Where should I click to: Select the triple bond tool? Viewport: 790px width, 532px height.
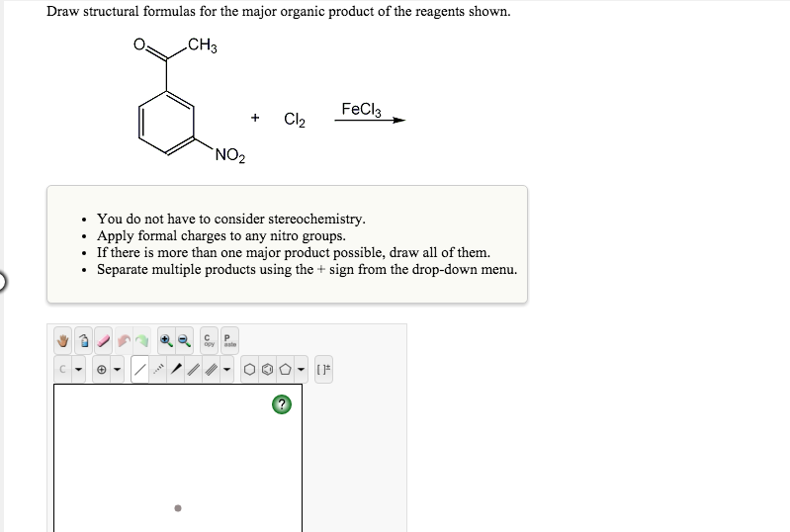(212, 369)
